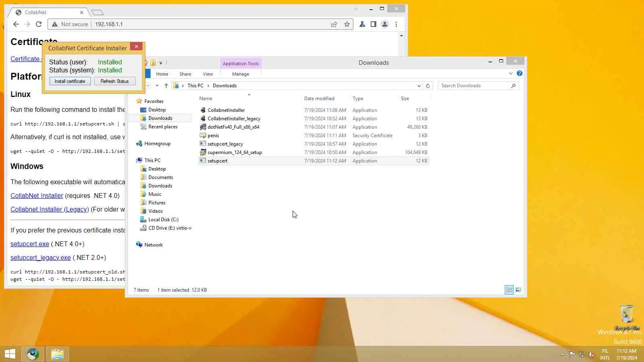Open the Manage ribbon tab

coord(241,74)
